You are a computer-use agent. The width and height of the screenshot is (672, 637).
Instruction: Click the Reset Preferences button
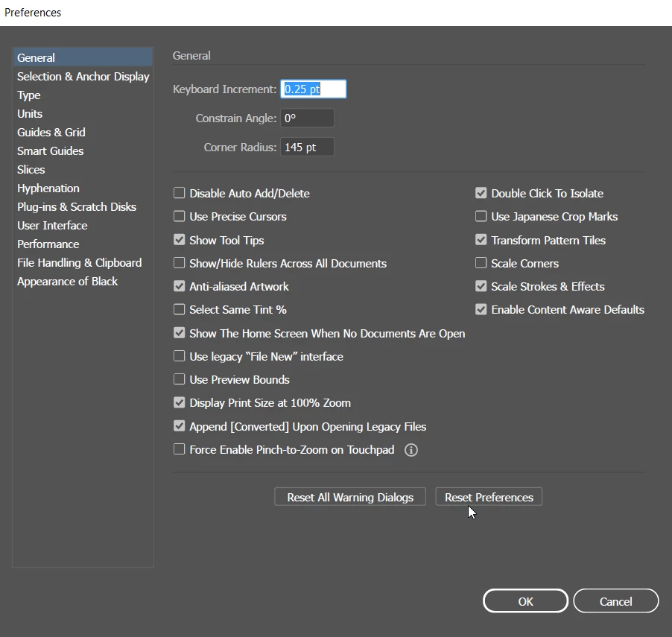tap(489, 497)
